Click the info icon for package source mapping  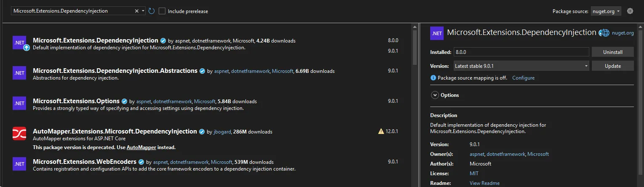click(433, 78)
